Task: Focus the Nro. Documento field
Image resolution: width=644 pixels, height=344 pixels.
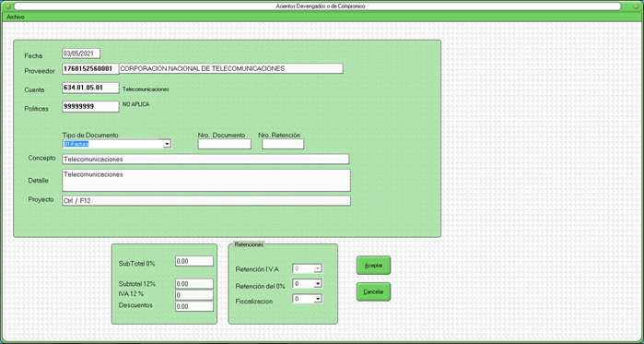Action: coord(224,144)
